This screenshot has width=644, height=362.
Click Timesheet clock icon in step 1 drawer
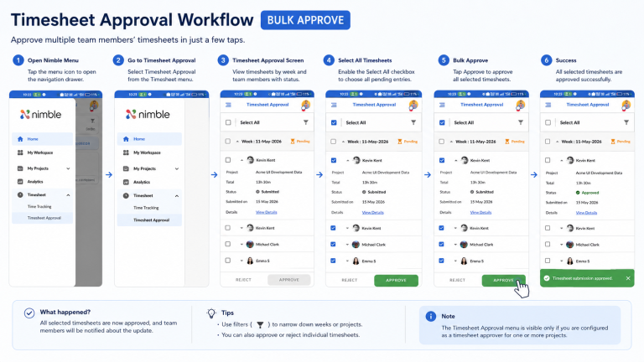(20, 195)
